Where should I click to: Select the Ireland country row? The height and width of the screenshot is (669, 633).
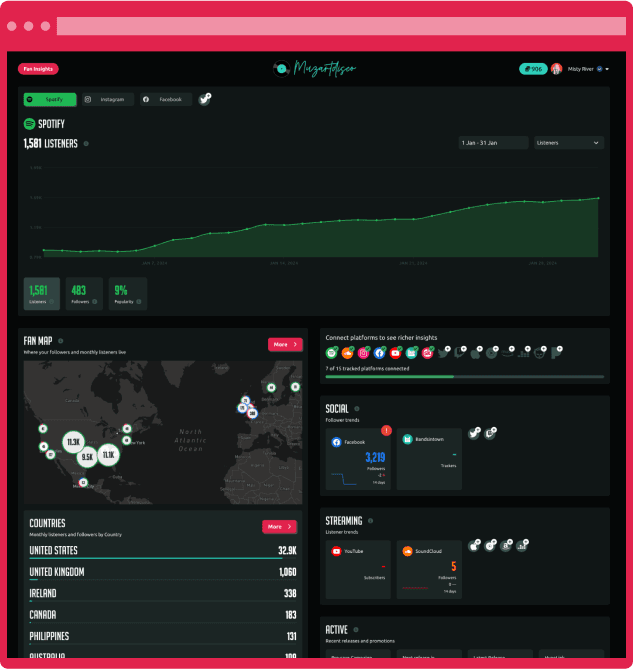click(163, 594)
